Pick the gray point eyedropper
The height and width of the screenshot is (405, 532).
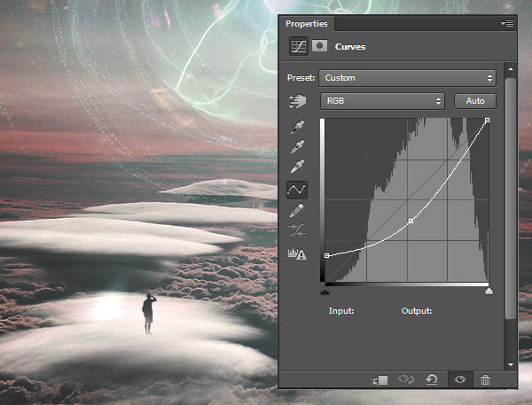point(298,146)
